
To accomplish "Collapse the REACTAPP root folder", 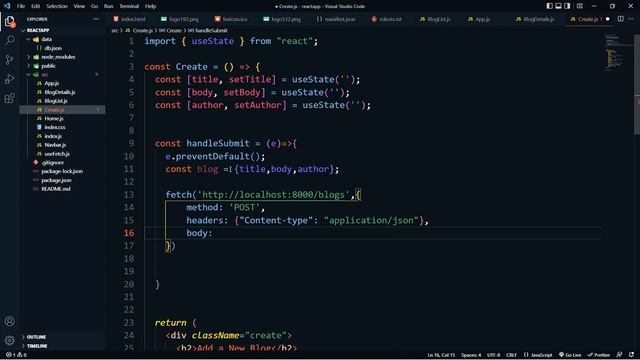I will 38,30.
